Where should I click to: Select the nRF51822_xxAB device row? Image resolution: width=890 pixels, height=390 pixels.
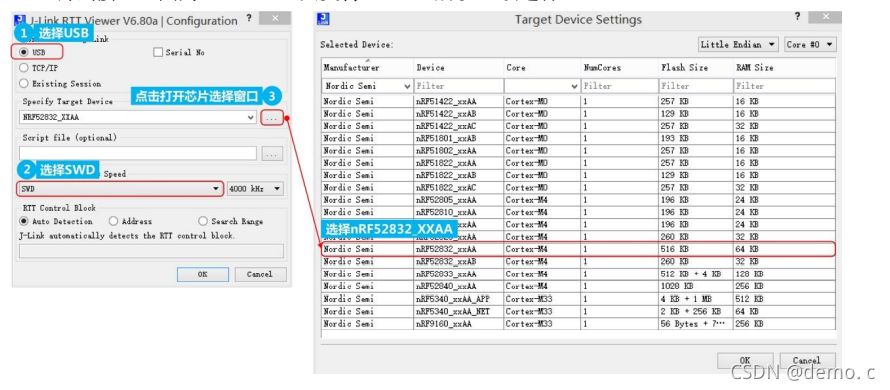tap(578, 175)
